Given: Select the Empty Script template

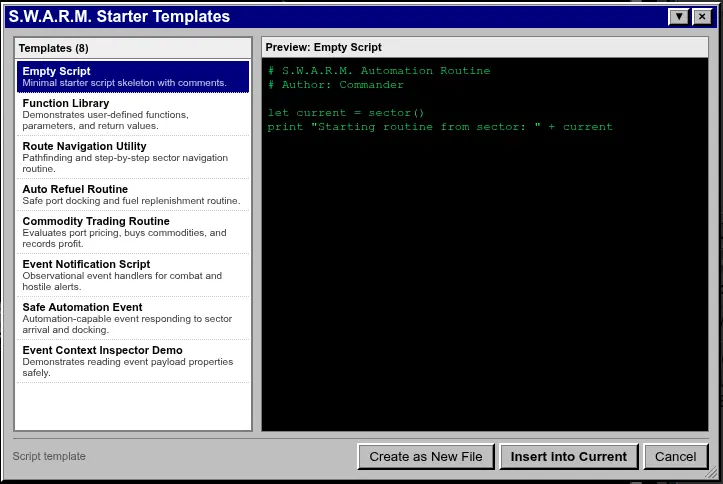Looking at the screenshot, I should click(x=133, y=77).
